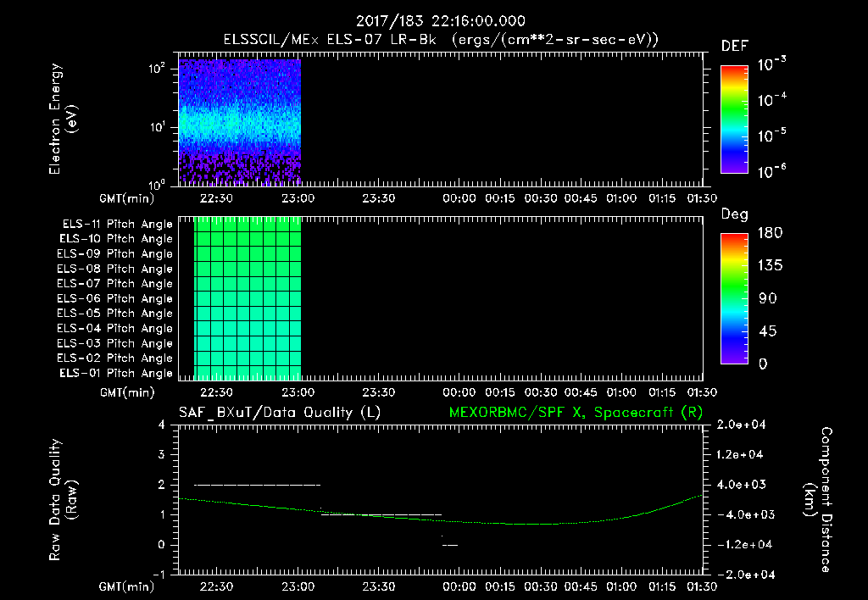Viewport: 868px width, 600px height.
Task: Click the ELS-03 Pitch Angle label
Action: point(115,344)
